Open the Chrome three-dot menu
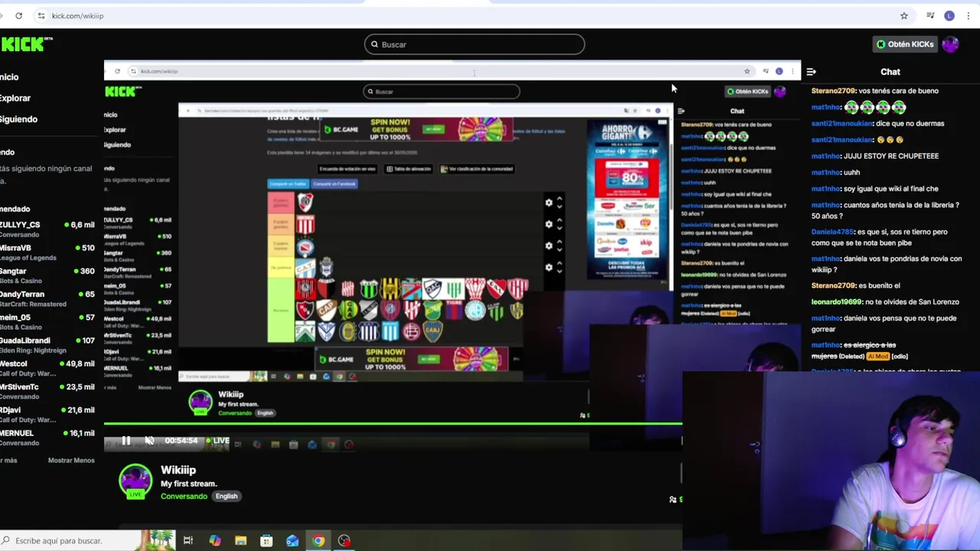The image size is (980, 551). (968, 15)
